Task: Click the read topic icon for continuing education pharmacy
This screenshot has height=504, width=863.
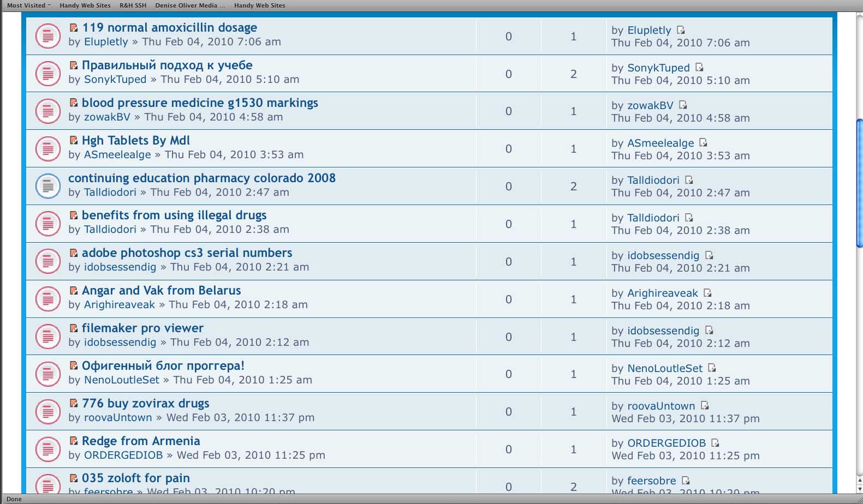Action: pos(48,186)
